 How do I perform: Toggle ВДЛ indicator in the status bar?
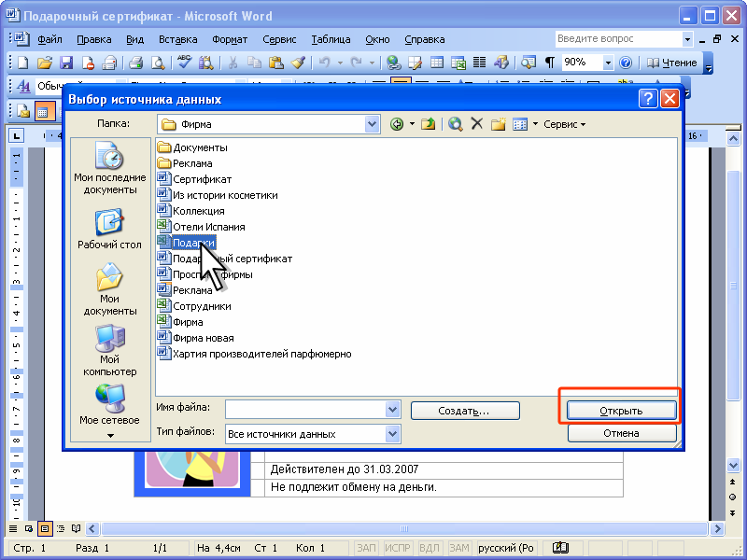(429, 548)
